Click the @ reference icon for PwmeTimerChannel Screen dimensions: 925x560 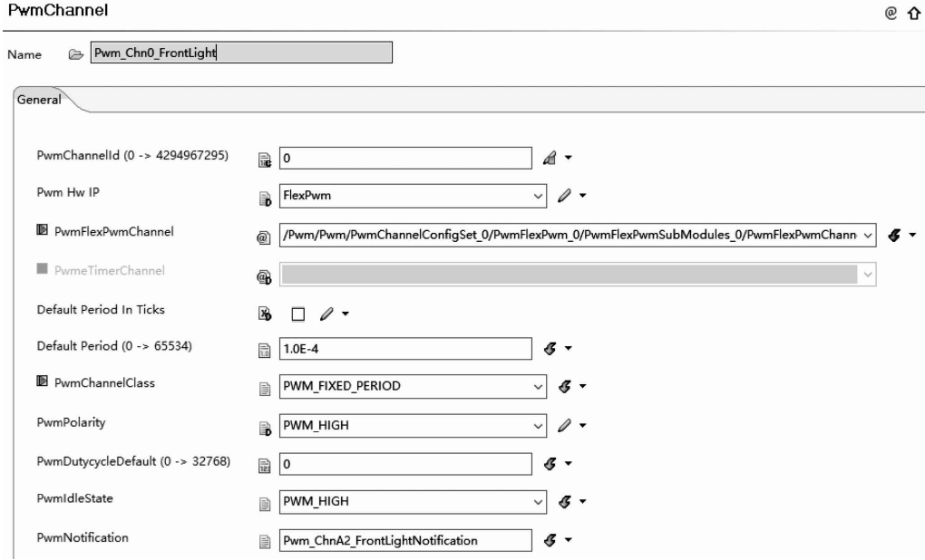(264, 277)
